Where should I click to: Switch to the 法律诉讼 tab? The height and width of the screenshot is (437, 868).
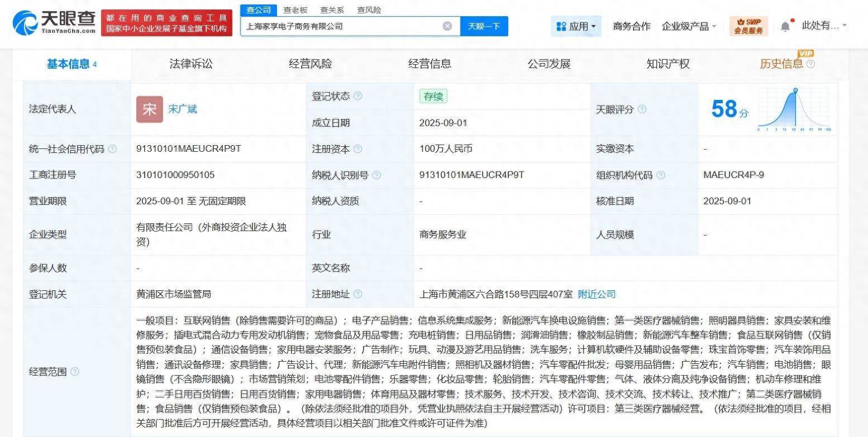(x=191, y=64)
